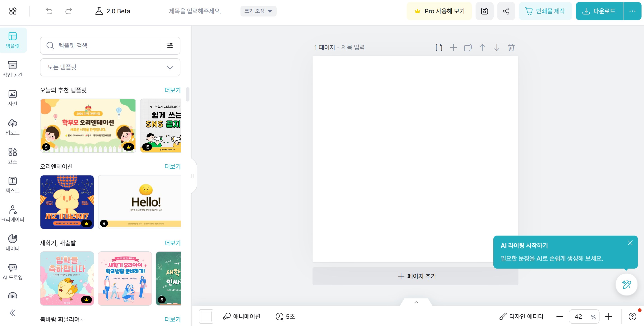Click the save icon in top bar

[x=484, y=11]
